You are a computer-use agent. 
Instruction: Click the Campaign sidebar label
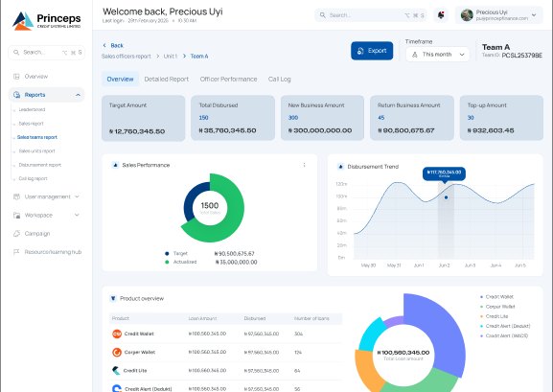37,233
